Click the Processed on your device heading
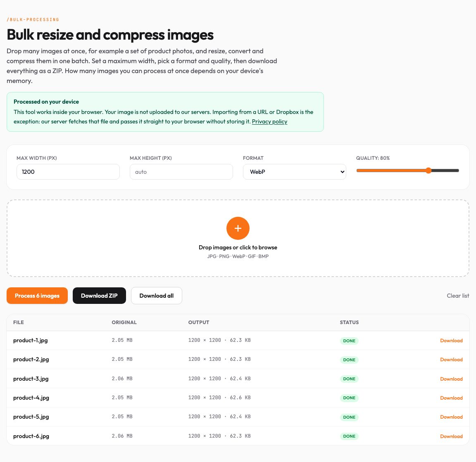 pyautogui.click(x=46, y=102)
